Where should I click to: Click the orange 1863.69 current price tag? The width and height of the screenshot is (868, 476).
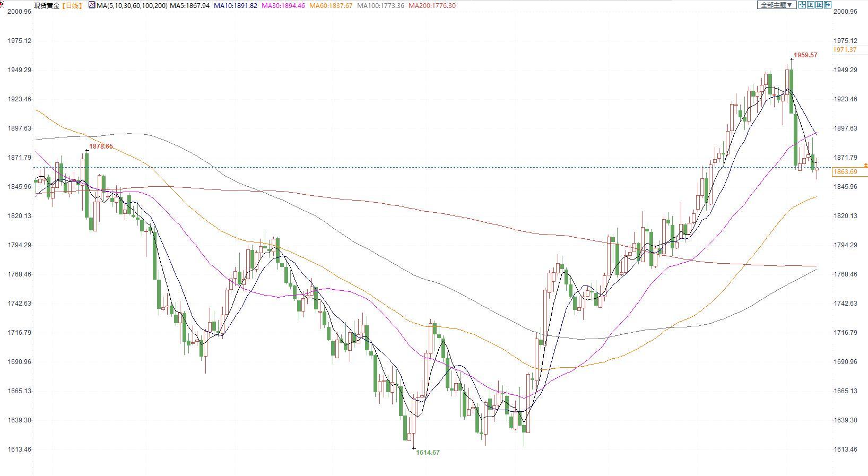pos(845,172)
